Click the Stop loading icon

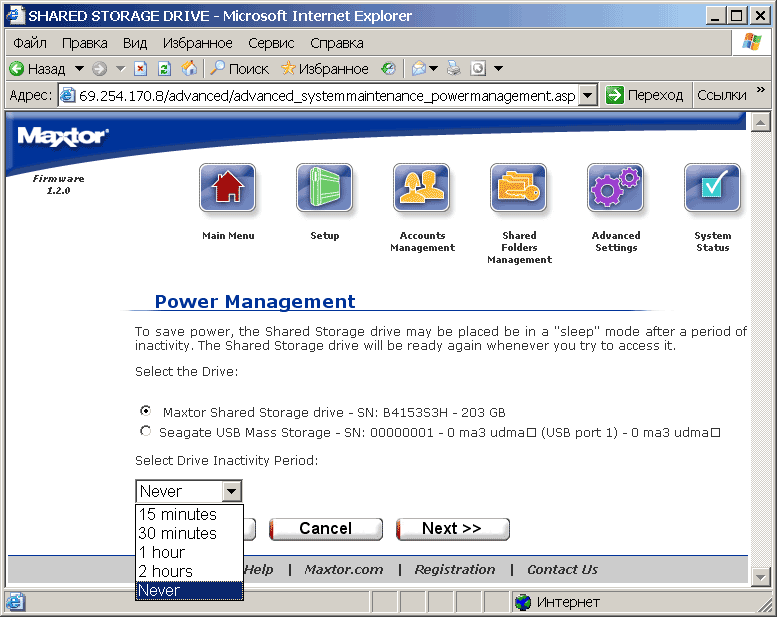click(141, 68)
